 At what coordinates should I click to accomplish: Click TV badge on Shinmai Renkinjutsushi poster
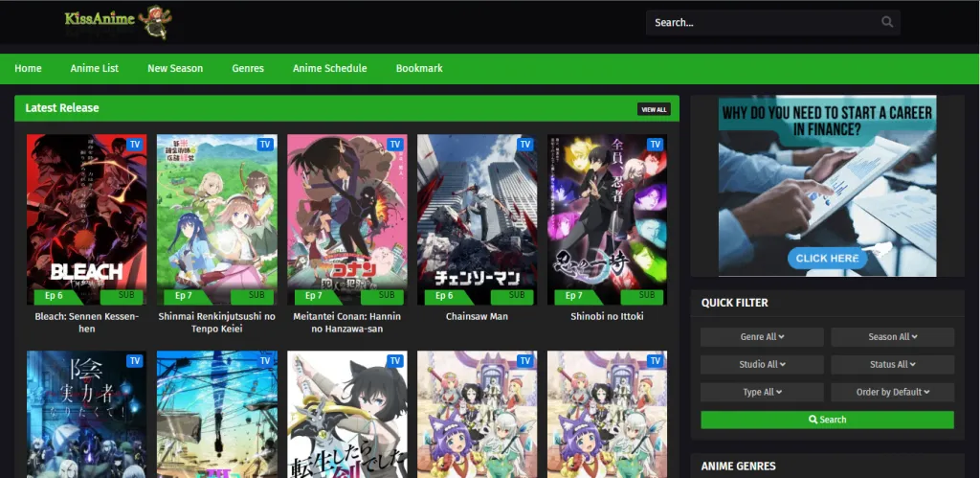coord(265,145)
